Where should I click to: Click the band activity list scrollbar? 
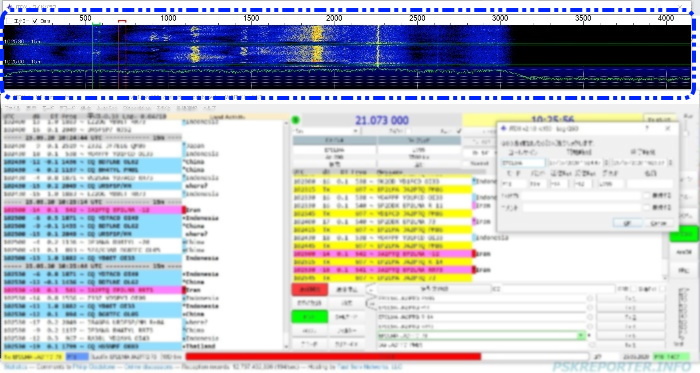287,234
